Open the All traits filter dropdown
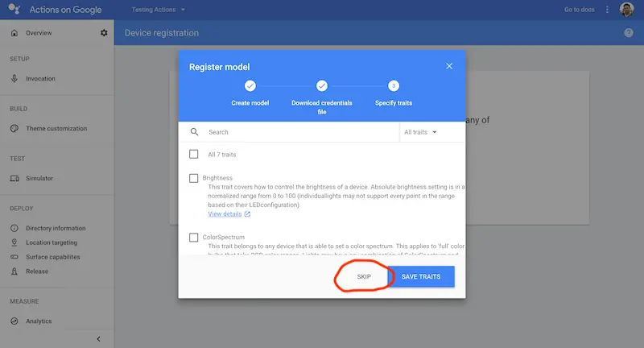644x348 pixels. pyautogui.click(x=420, y=132)
